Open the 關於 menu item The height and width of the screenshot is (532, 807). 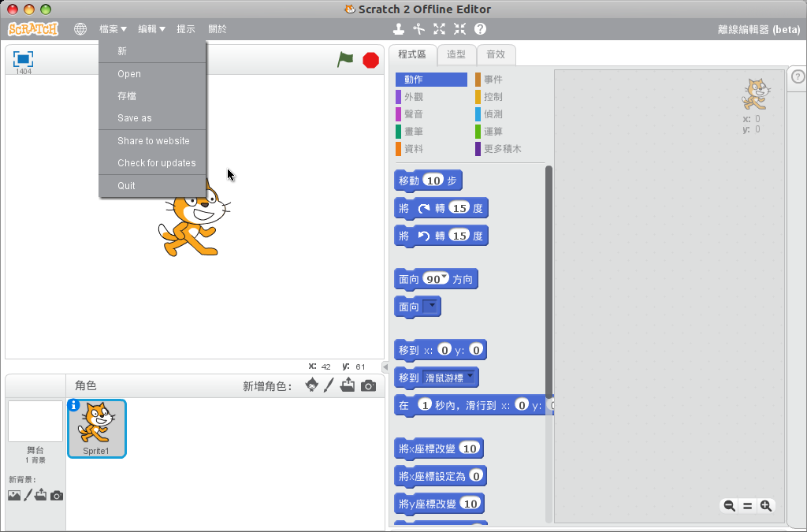coord(218,29)
